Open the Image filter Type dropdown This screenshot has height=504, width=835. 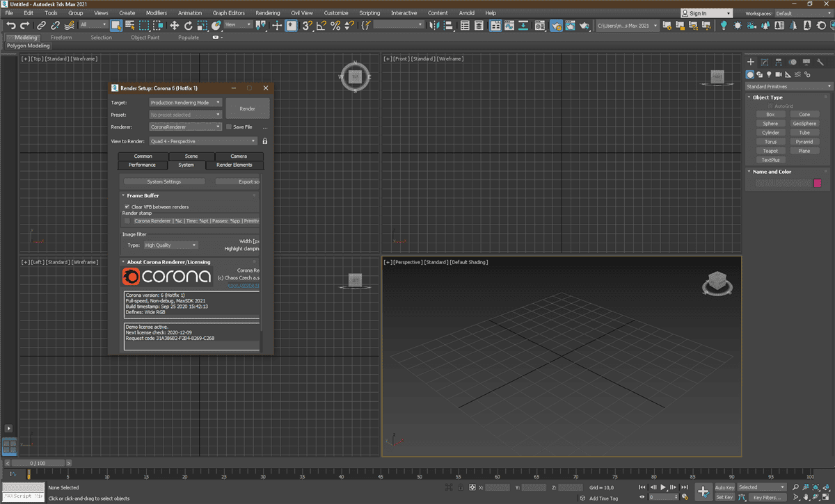point(170,245)
